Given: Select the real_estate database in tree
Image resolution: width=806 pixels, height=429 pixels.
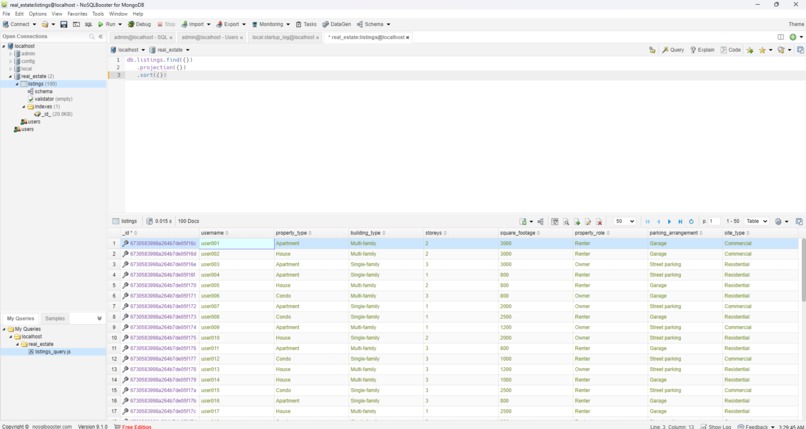Looking at the screenshot, I should point(33,76).
